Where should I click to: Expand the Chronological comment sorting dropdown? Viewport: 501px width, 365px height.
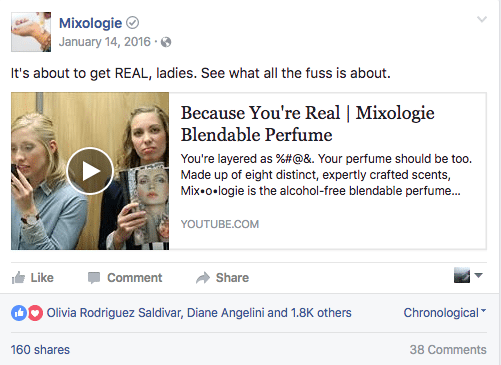click(x=445, y=313)
